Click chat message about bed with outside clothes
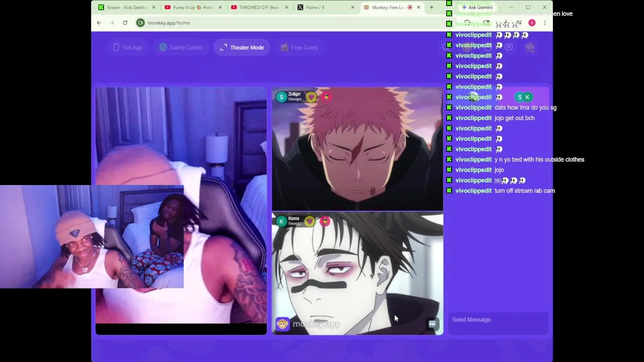 539,160
